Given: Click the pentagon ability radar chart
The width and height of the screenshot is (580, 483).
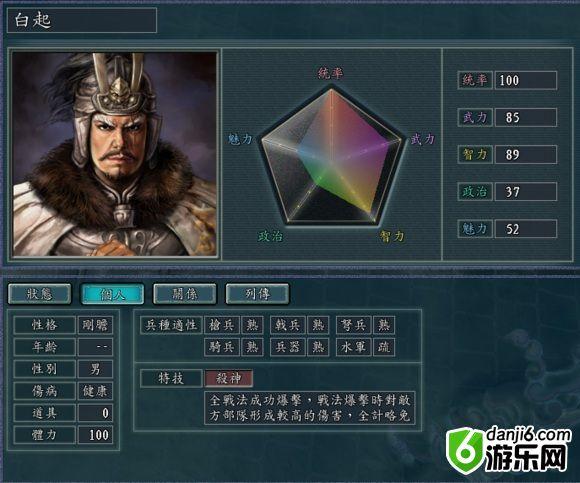Looking at the screenshot, I should pyautogui.click(x=331, y=156).
